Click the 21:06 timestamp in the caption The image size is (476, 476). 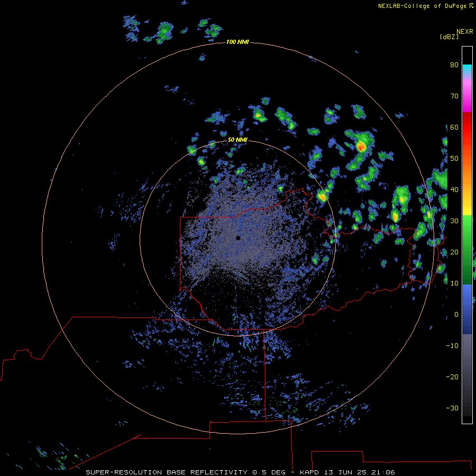click(383, 472)
